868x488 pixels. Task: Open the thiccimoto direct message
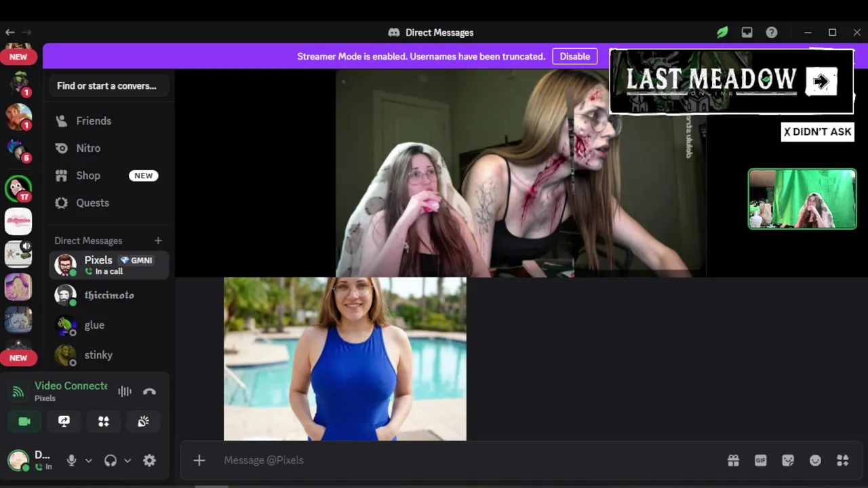(x=108, y=295)
